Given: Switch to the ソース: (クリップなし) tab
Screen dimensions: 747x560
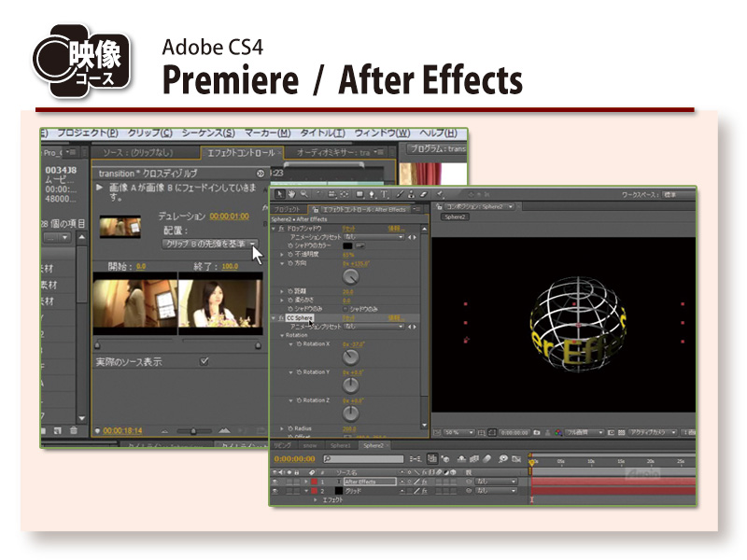Looking at the screenshot, I should coord(137,152).
